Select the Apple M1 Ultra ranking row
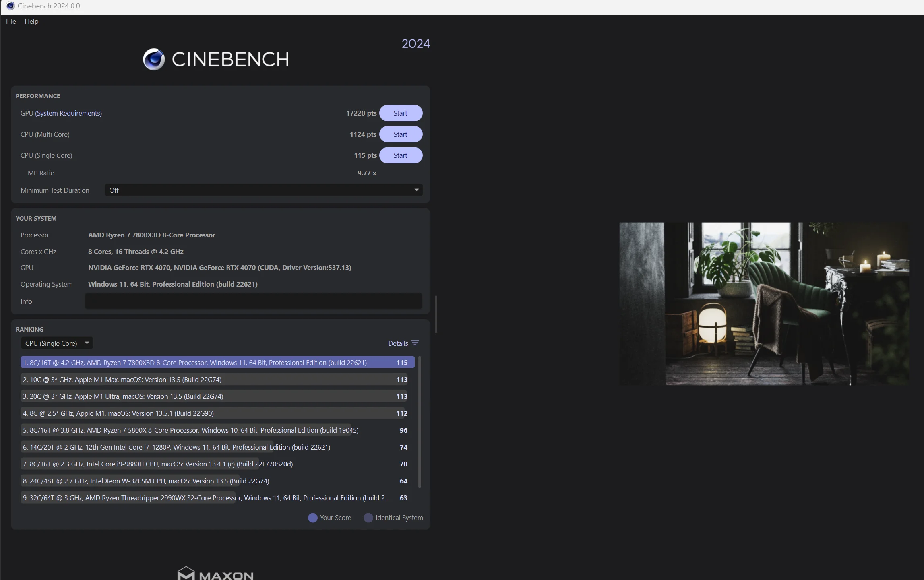This screenshot has height=580, width=924. click(217, 396)
